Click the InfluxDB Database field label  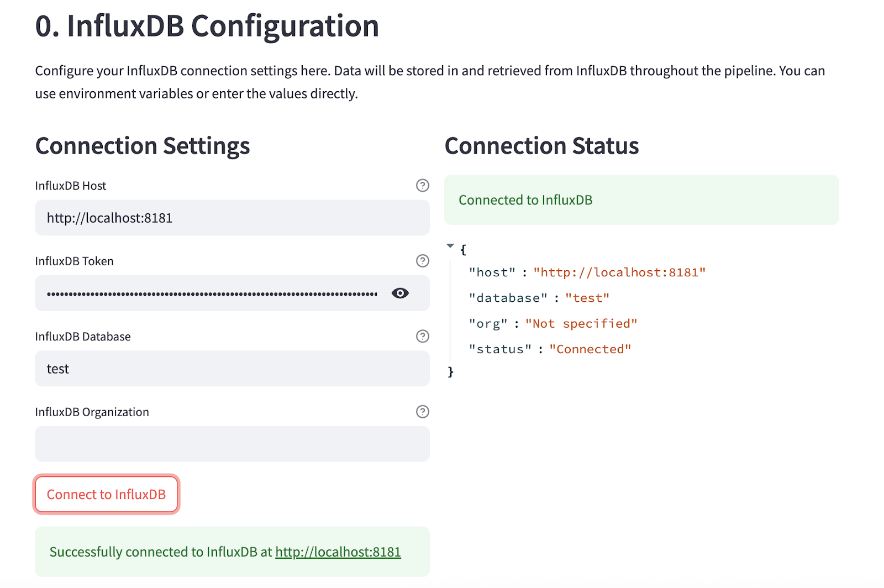pyautogui.click(x=83, y=337)
